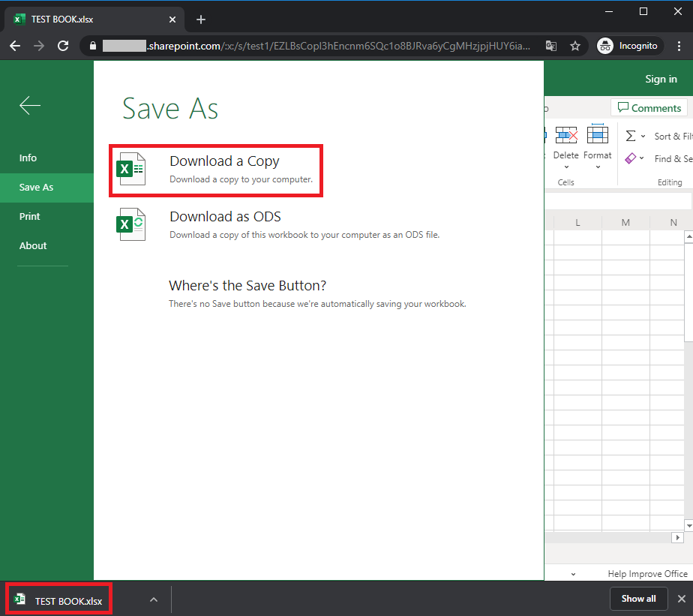Click the Save As page heading
The width and height of the screenshot is (693, 616).
tap(170, 108)
